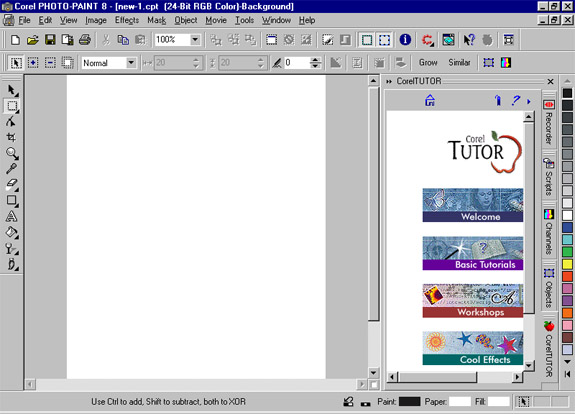Pick the Eyedropper tool
575x414 pixels.
tap(11, 169)
